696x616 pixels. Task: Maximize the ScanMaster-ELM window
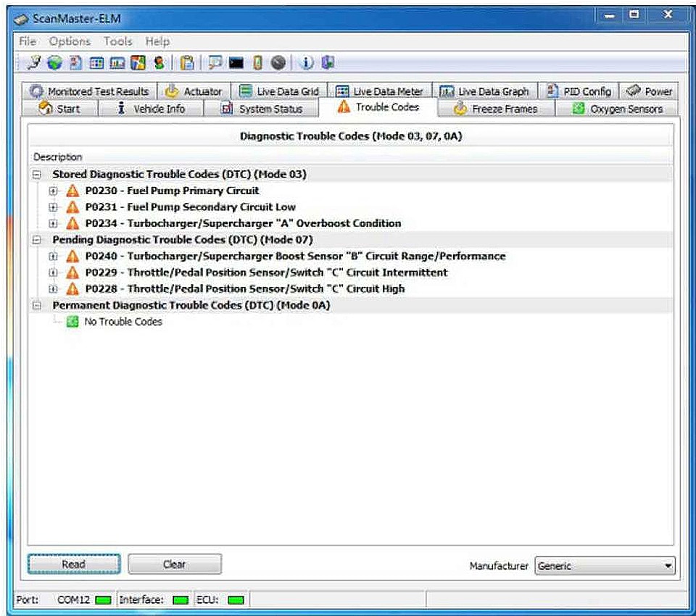(x=634, y=15)
